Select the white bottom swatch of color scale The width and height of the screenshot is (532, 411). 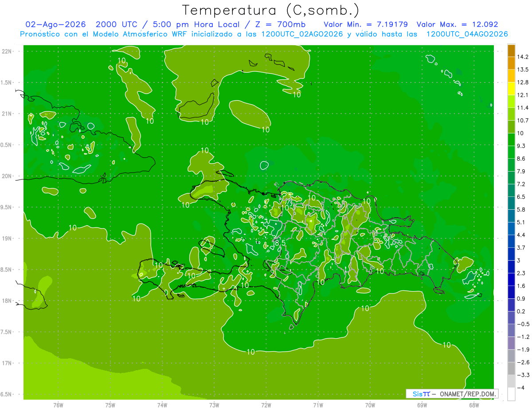pyautogui.click(x=511, y=394)
